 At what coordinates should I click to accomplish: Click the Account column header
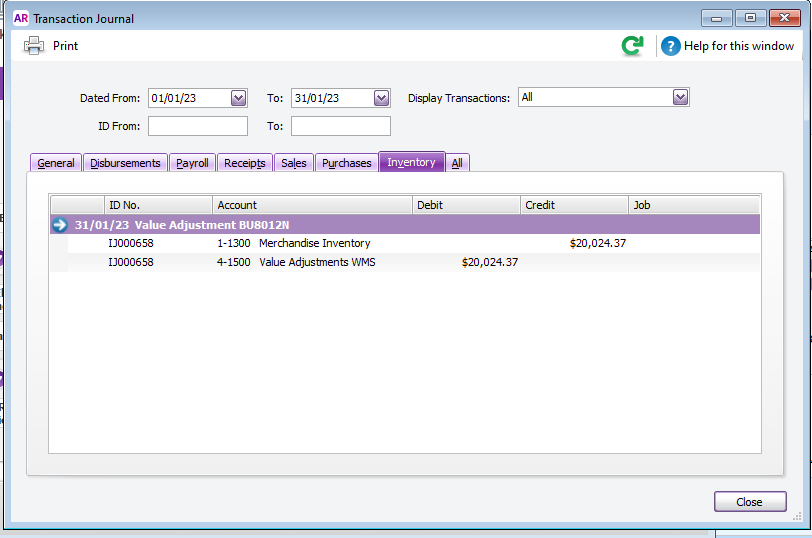click(x=312, y=205)
